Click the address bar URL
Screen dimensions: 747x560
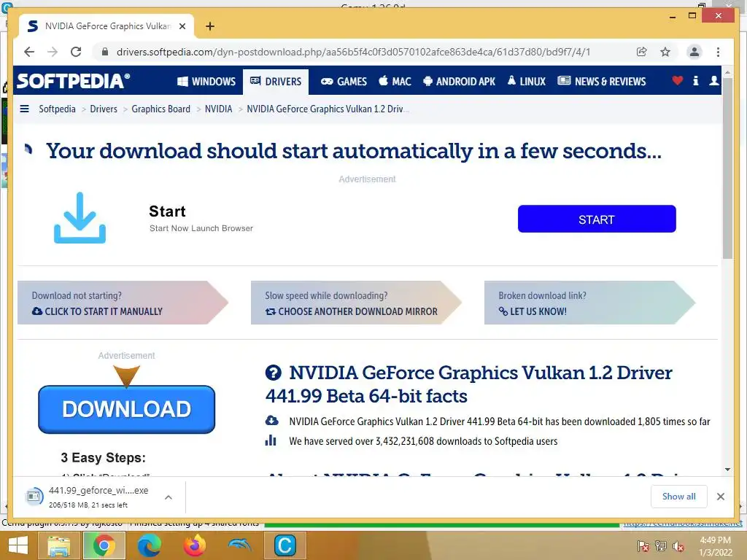pyautogui.click(x=353, y=52)
